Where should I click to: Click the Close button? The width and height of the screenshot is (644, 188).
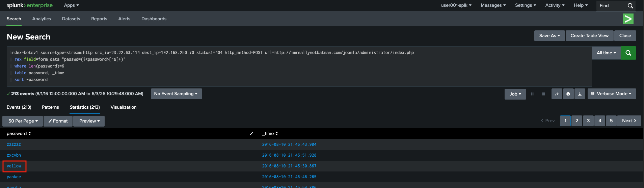(x=625, y=36)
